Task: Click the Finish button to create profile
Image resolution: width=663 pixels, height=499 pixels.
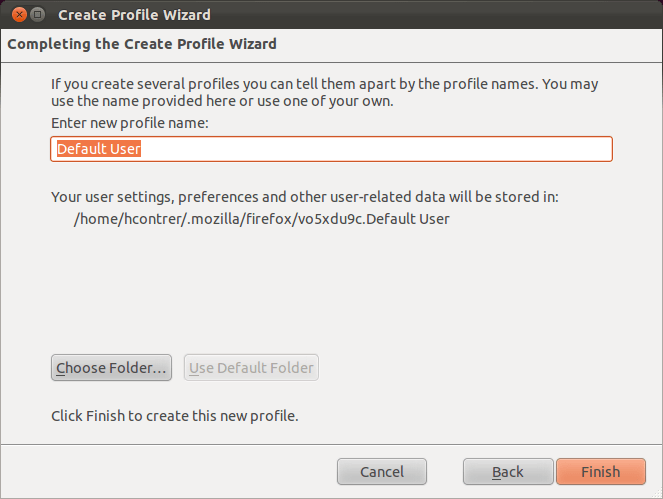Action: click(601, 472)
